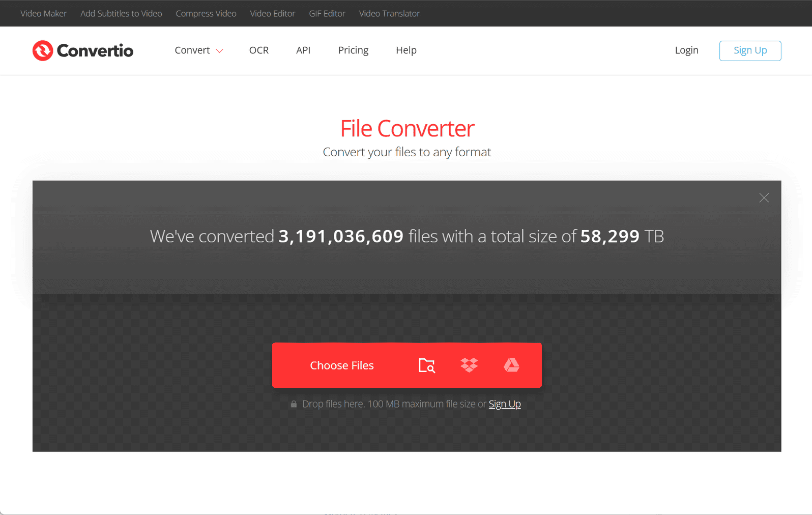Click Sign Up link below drop area

pyautogui.click(x=505, y=404)
